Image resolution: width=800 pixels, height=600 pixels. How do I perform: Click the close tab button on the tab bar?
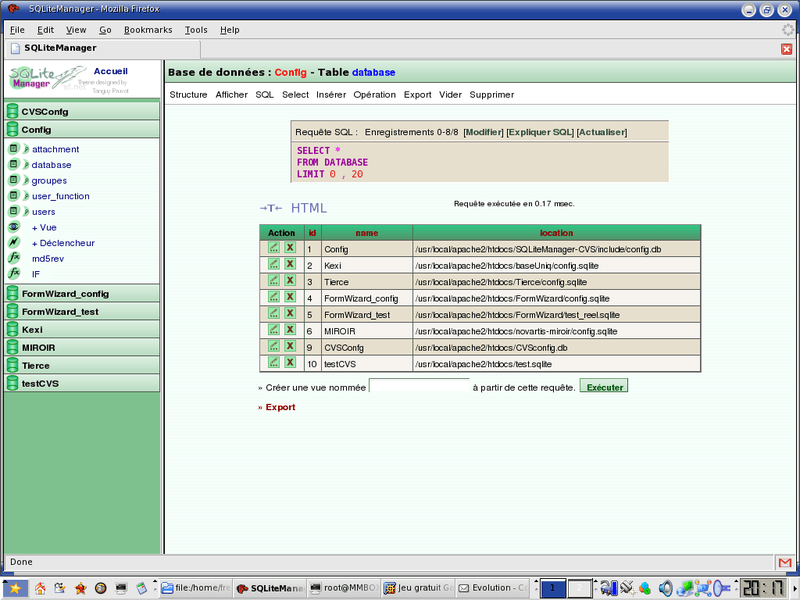(786, 49)
